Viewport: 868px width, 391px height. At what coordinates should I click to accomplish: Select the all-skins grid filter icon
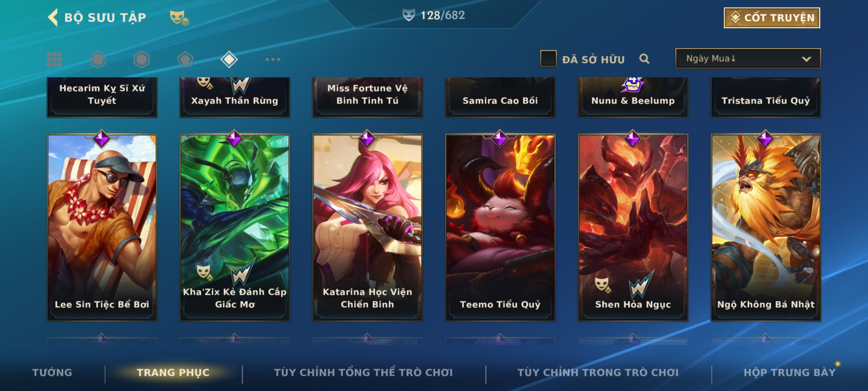point(54,59)
